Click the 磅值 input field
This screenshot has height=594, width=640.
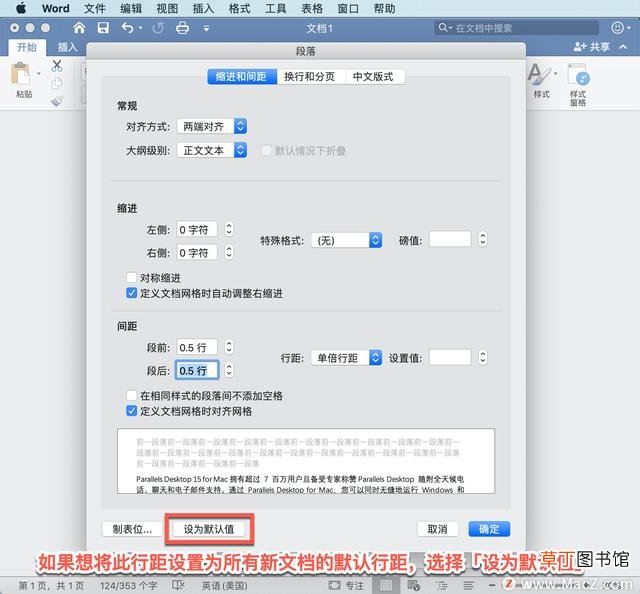coord(450,239)
